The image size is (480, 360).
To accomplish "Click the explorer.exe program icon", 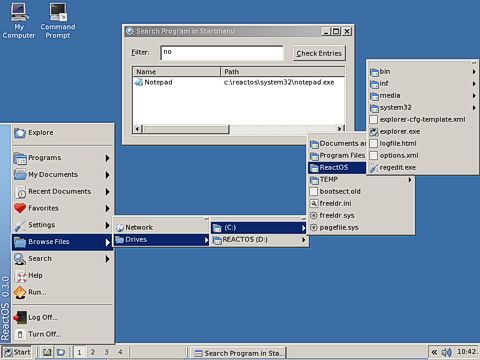I will [x=374, y=132].
